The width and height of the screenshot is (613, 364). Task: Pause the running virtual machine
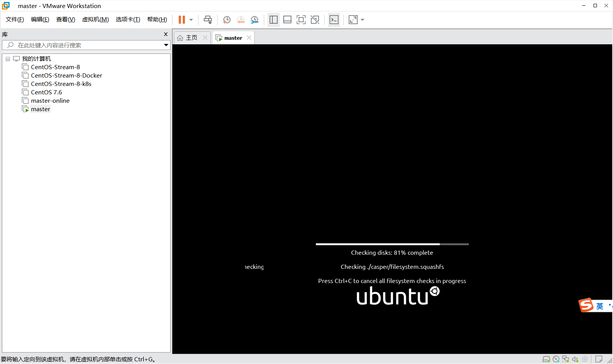pos(182,20)
